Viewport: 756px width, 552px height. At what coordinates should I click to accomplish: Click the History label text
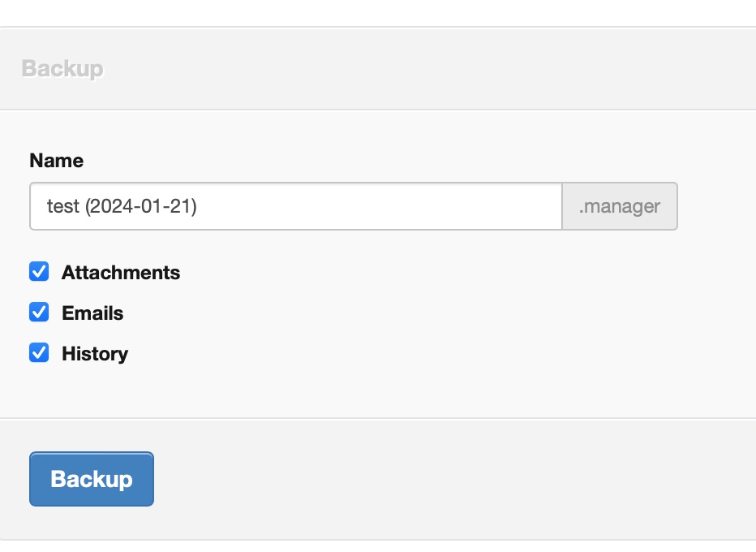[95, 354]
